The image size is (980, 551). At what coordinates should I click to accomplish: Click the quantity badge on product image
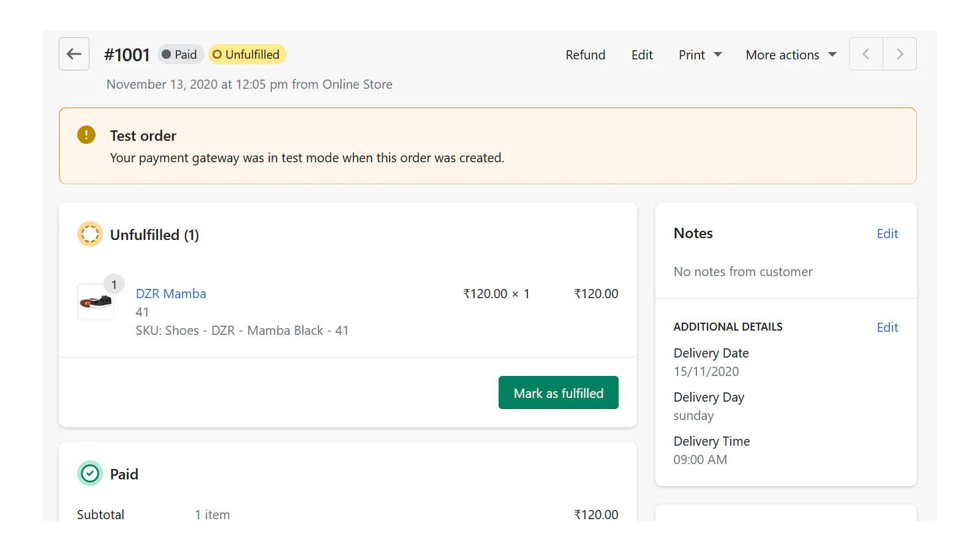[114, 284]
